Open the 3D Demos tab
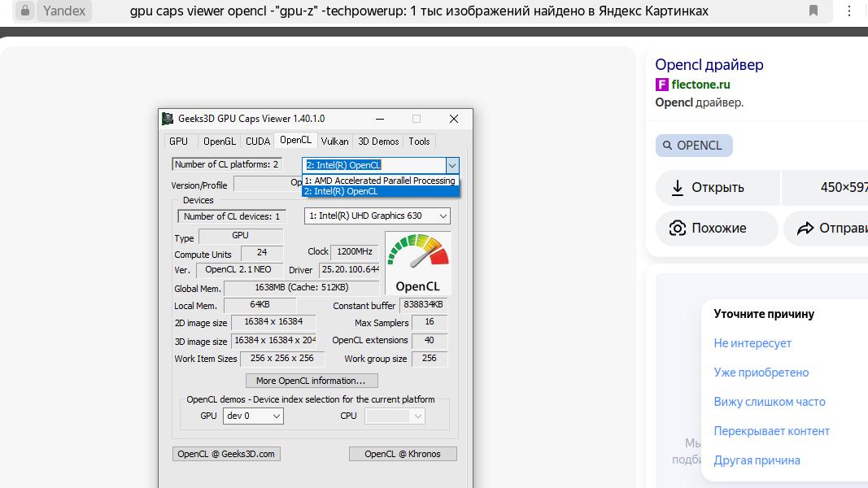 tap(378, 141)
